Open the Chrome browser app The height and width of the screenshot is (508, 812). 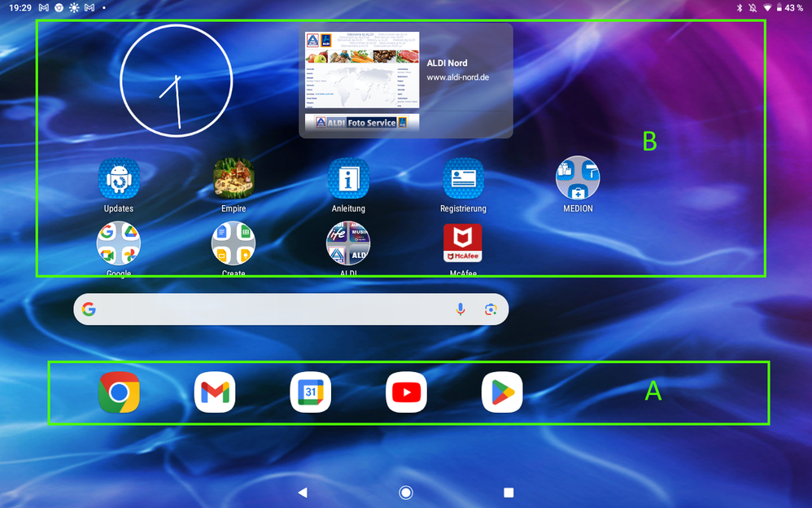(119, 392)
